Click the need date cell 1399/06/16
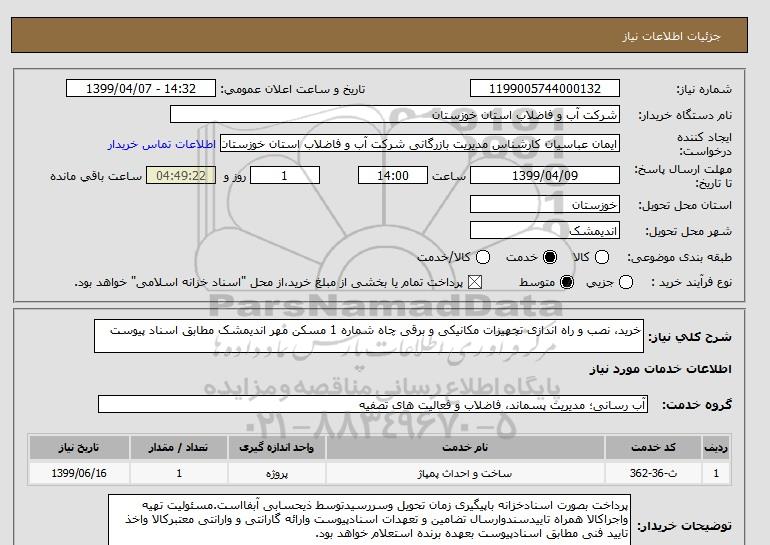770x545 pixels. click(79, 473)
